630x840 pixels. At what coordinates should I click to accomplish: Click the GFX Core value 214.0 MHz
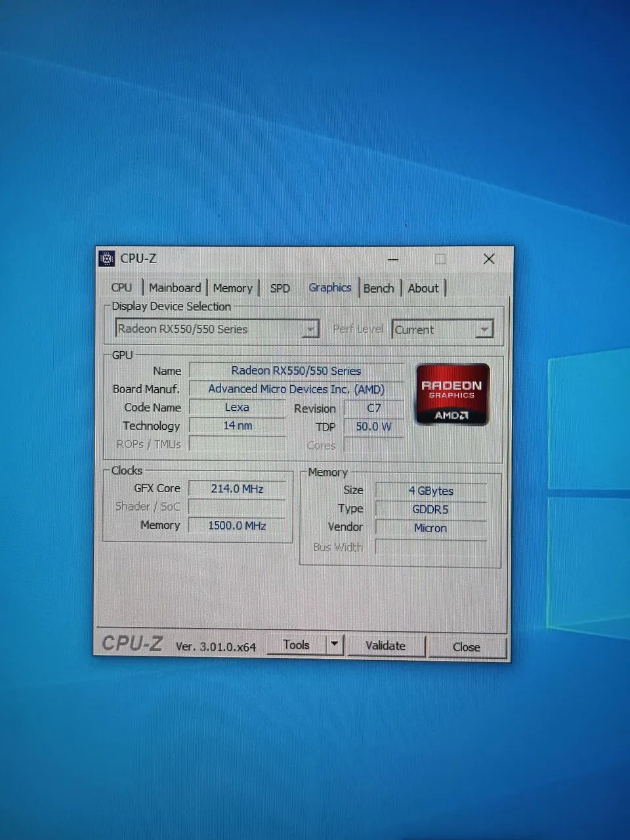[x=237, y=489]
